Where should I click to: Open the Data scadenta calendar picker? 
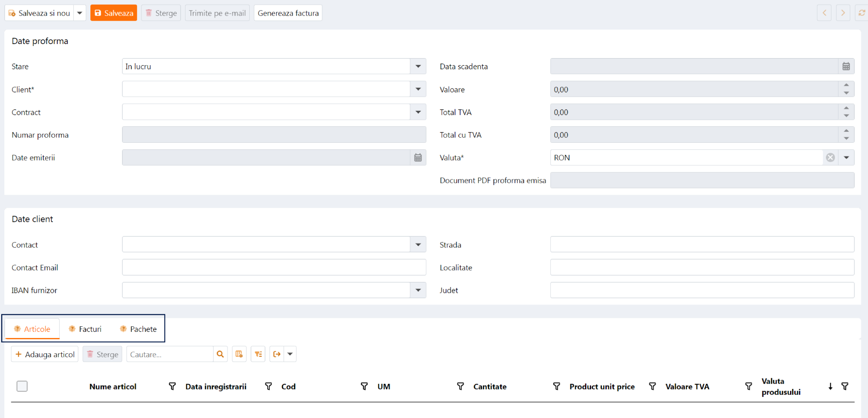846,66
